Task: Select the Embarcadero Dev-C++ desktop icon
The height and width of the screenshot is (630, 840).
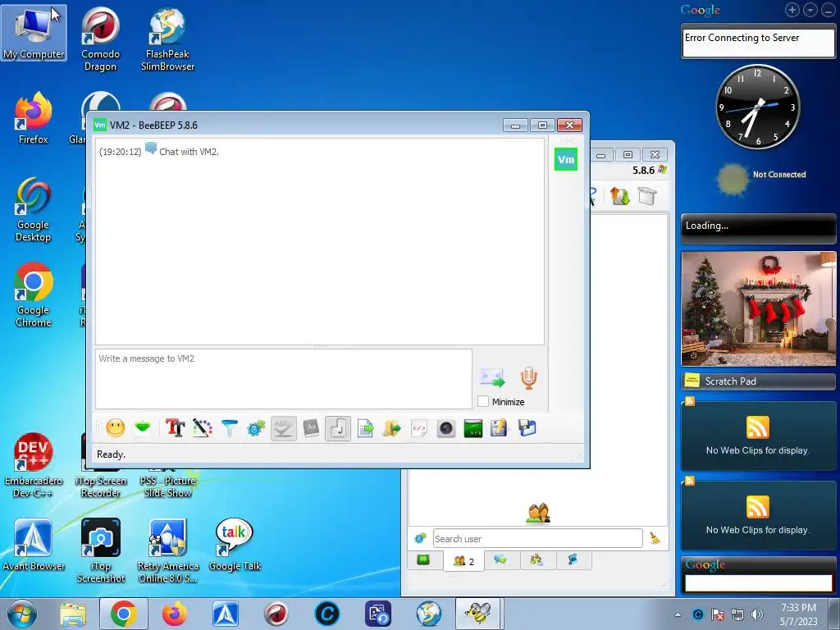Action: (x=34, y=465)
